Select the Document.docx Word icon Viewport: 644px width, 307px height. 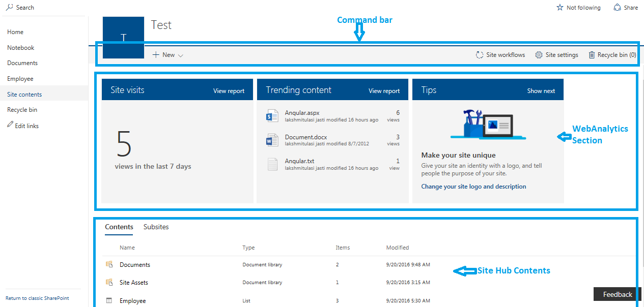pyautogui.click(x=272, y=140)
